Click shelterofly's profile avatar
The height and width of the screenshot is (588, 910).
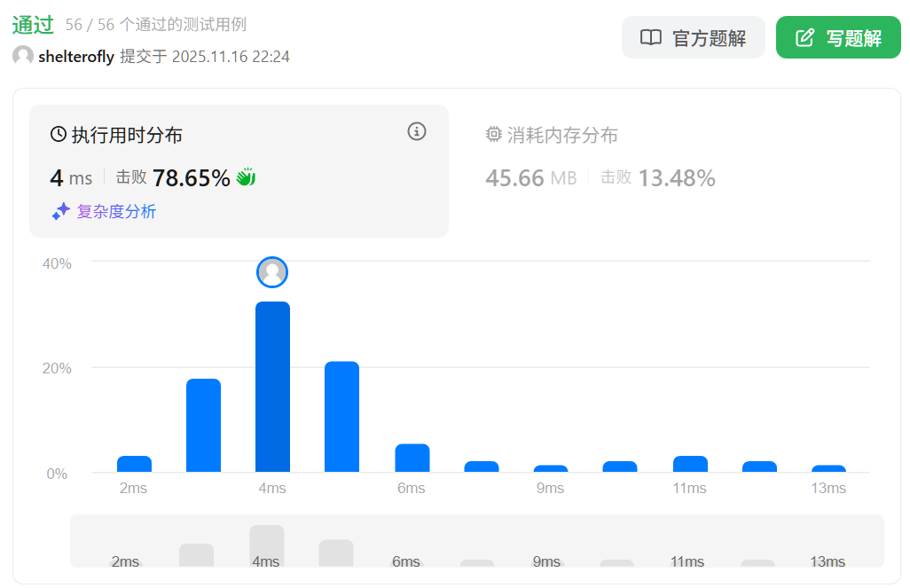point(23,56)
